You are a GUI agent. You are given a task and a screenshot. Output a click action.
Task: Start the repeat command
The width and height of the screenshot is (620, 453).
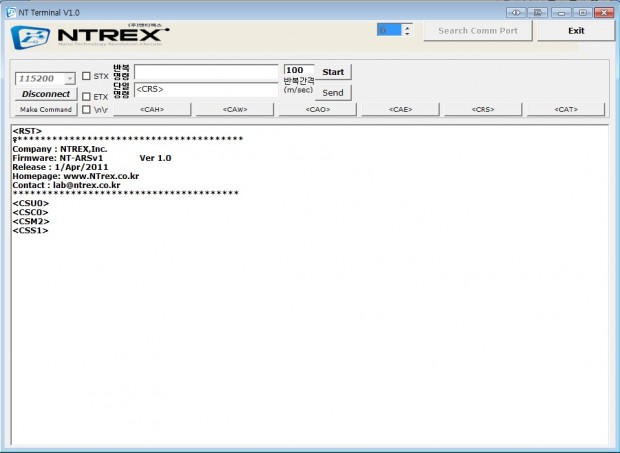333,72
